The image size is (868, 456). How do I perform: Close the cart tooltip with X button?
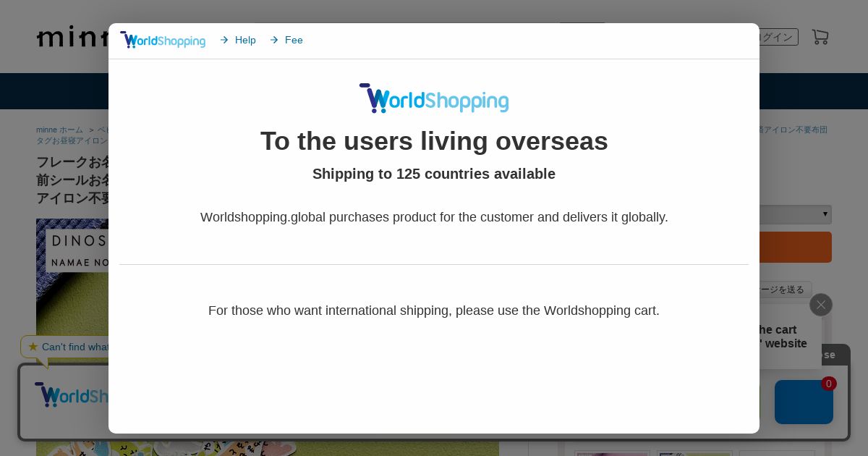[821, 305]
